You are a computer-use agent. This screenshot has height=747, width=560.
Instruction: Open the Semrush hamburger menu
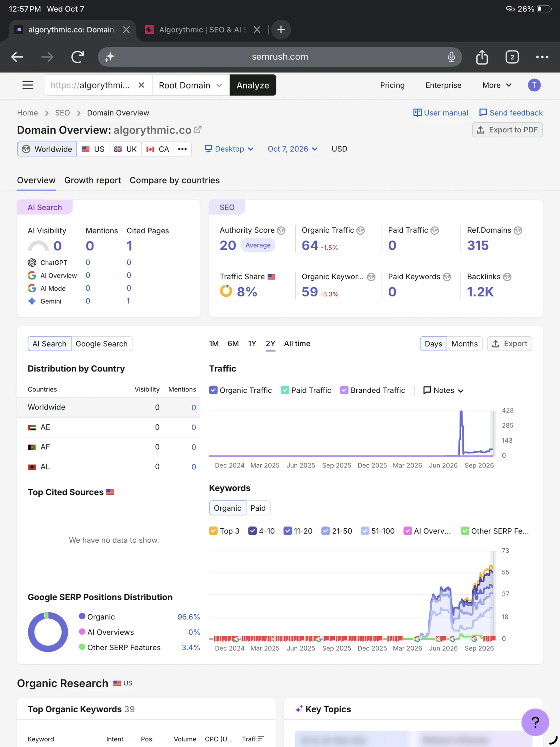click(28, 85)
